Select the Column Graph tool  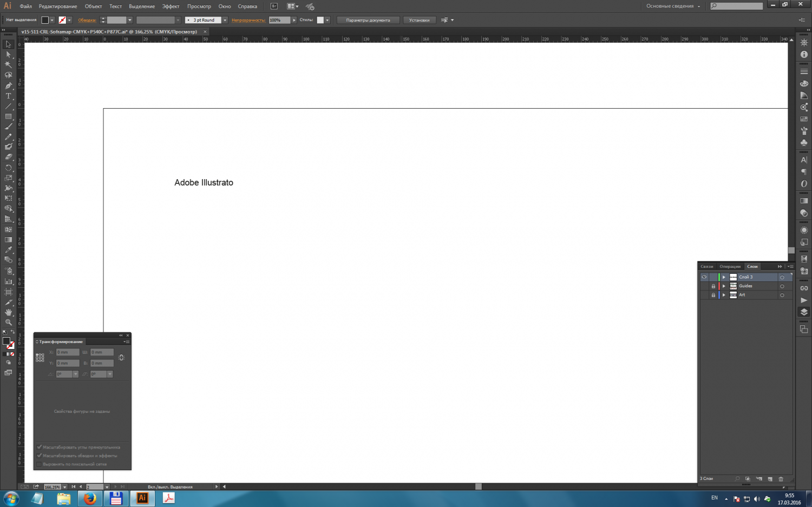(x=8, y=281)
